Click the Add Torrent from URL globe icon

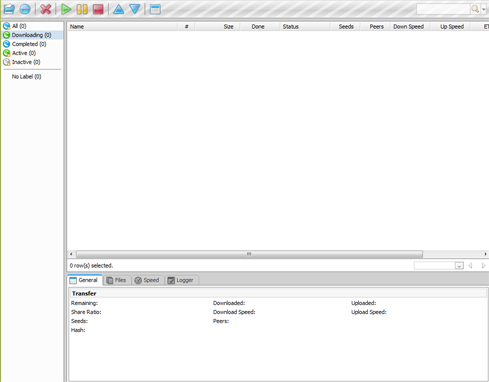[x=25, y=9]
